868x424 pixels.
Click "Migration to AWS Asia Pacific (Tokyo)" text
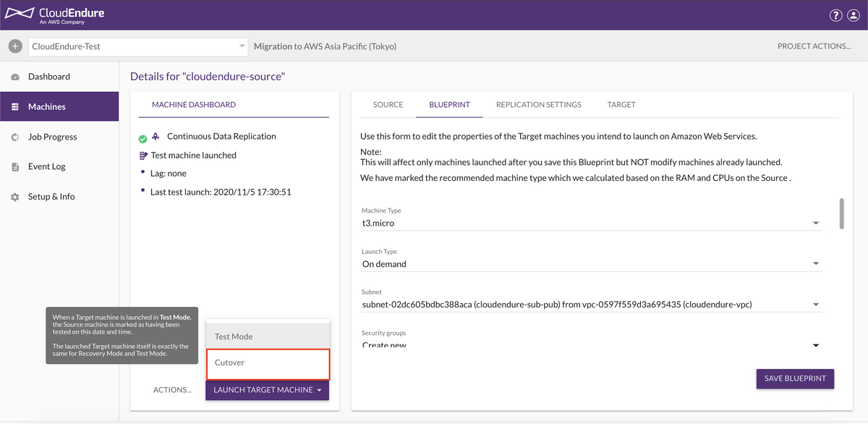click(325, 46)
